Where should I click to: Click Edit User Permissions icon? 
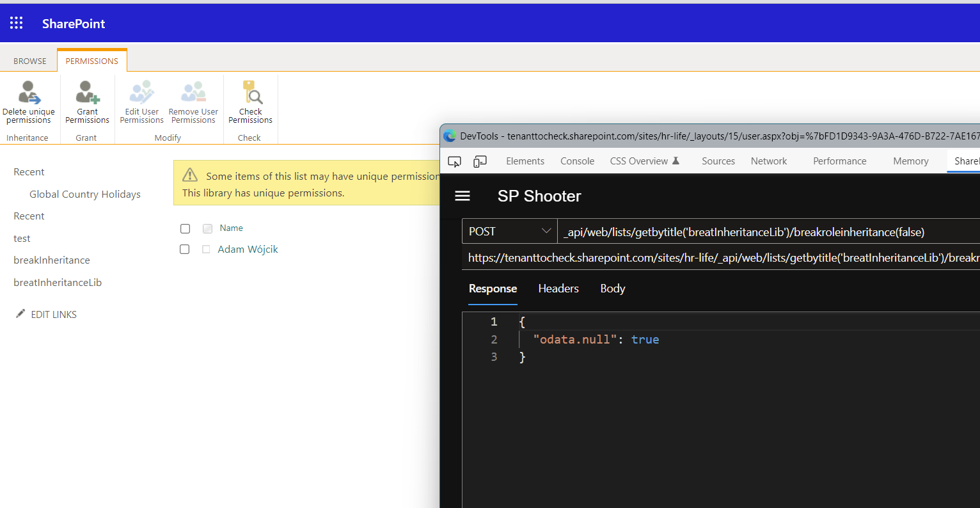pos(142,93)
